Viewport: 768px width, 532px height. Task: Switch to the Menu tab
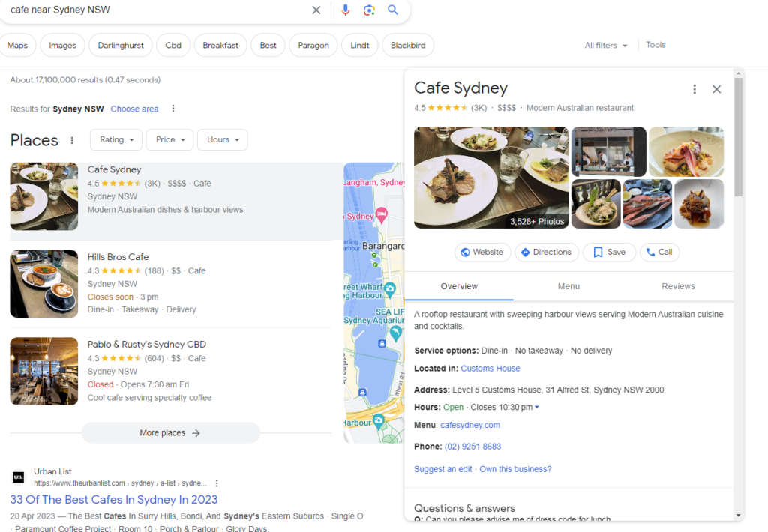(x=568, y=286)
